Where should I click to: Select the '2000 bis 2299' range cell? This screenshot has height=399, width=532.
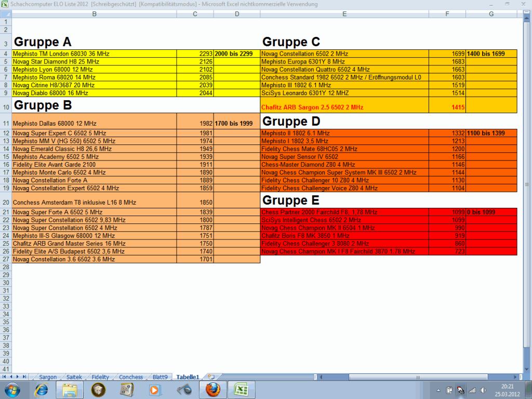tap(237, 54)
